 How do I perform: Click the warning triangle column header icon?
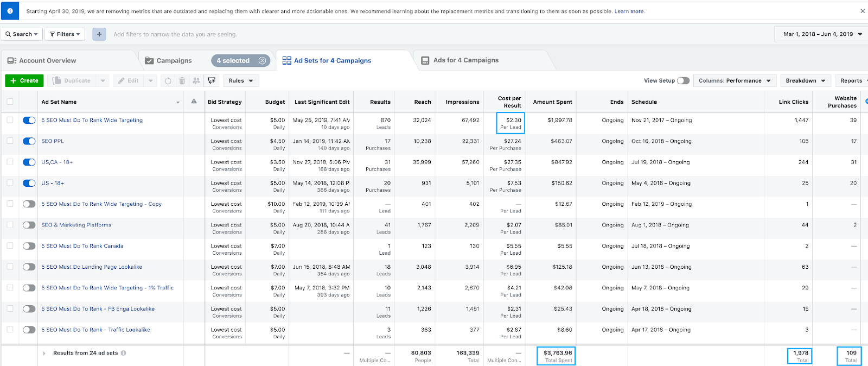click(194, 102)
